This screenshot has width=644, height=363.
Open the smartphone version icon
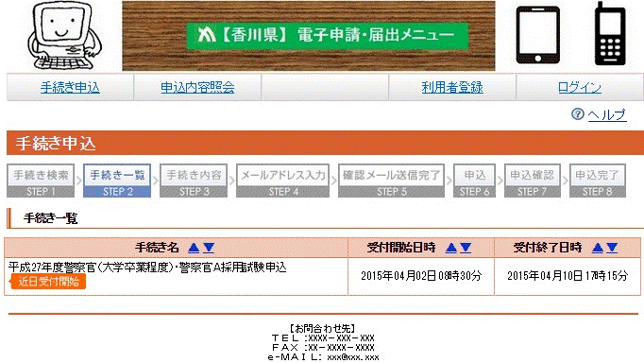[x=537, y=35]
